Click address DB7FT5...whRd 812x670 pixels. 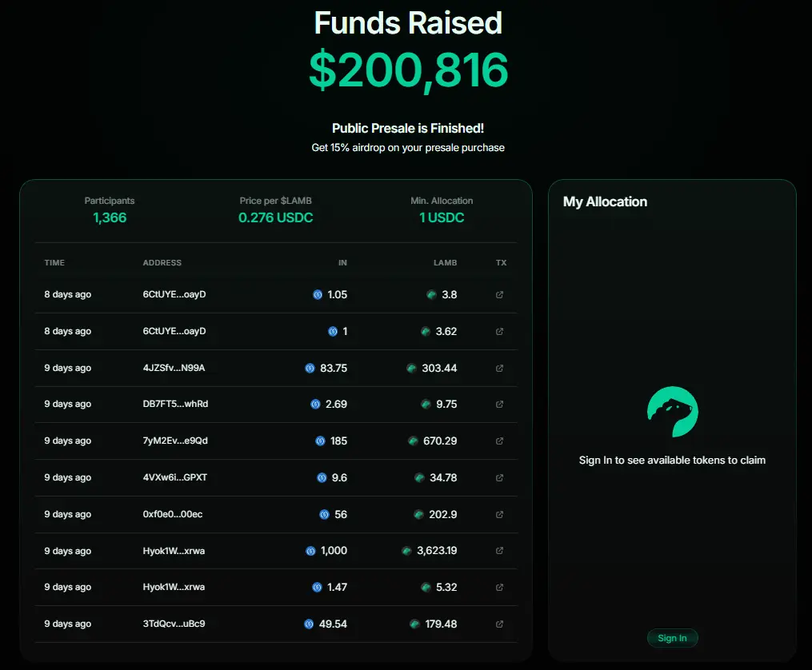175,404
